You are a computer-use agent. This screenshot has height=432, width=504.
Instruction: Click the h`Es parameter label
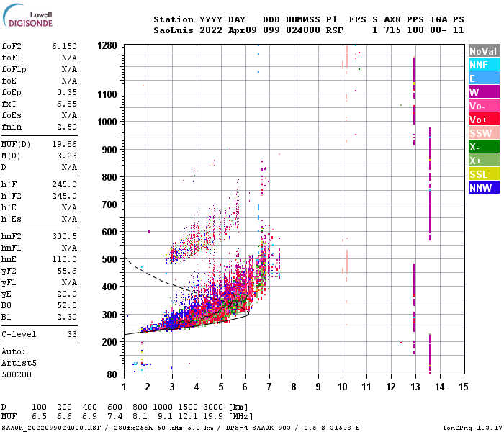tap(12, 219)
